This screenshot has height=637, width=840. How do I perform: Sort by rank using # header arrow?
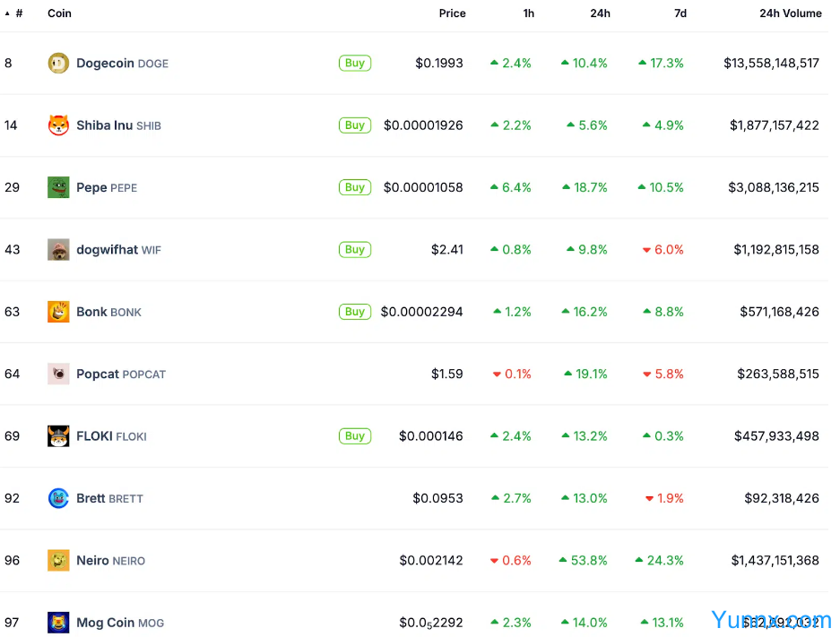point(14,13)
